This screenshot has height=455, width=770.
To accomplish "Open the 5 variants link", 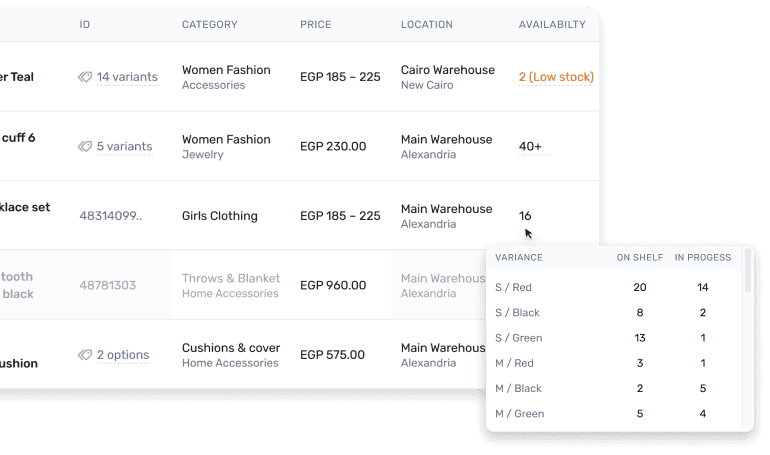I will click(124, 147).
